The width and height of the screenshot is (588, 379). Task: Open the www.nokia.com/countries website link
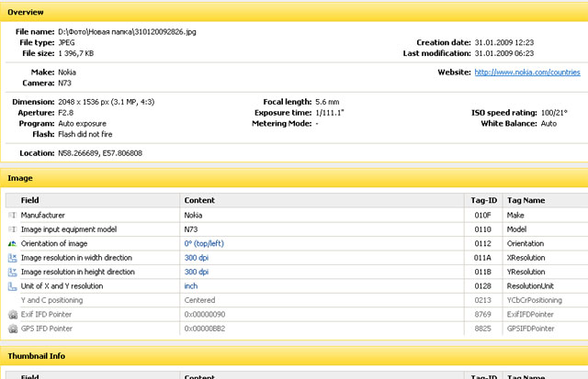pos(526,70)
